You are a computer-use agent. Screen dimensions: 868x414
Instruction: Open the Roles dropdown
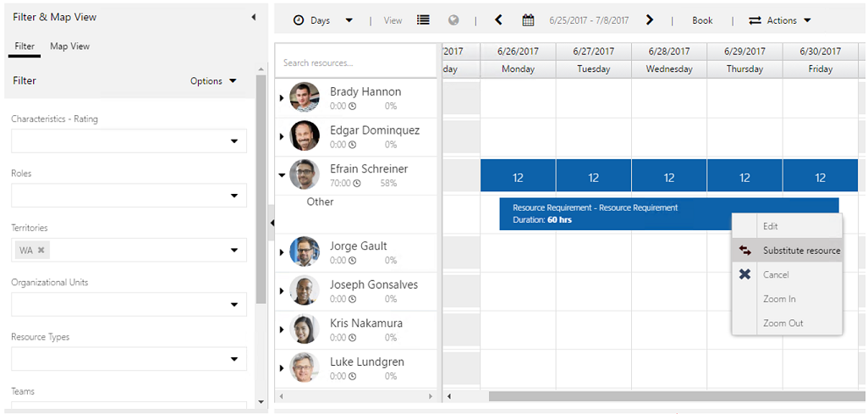(x=234, y=196)
